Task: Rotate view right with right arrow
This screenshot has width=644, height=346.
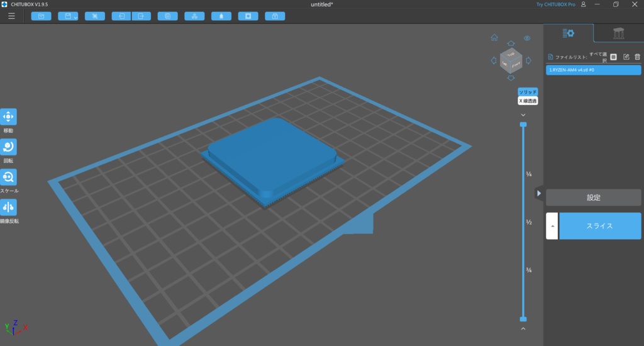Action: click(x=528, y=60)
